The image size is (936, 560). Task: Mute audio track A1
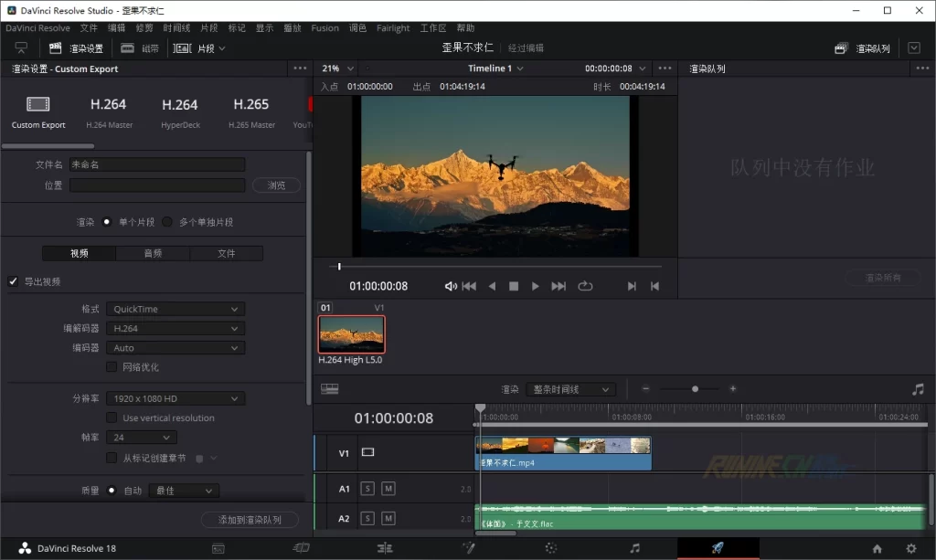point(388,489)
